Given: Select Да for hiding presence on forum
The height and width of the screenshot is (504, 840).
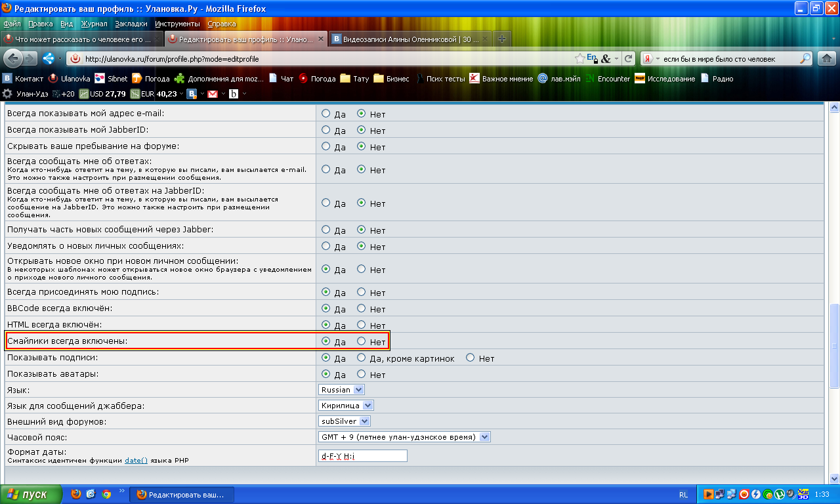Looking at the screenshot, I should (x=326, y=146).
